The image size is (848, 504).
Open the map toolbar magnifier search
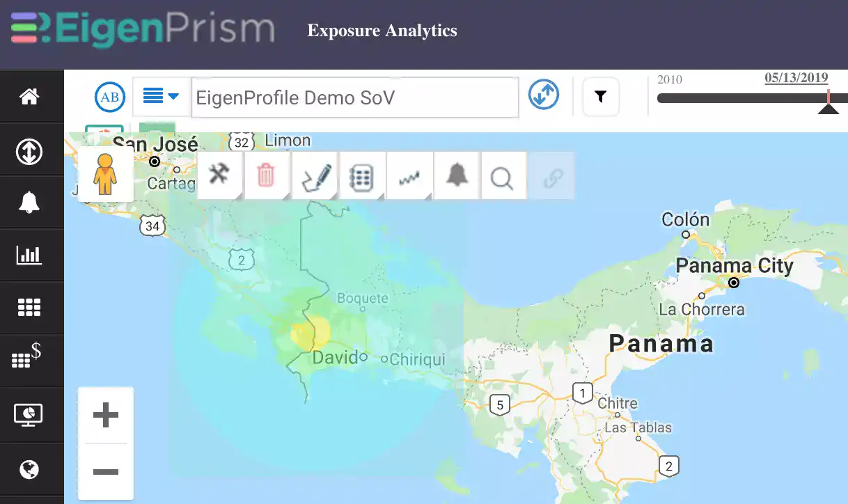(502, 175)
